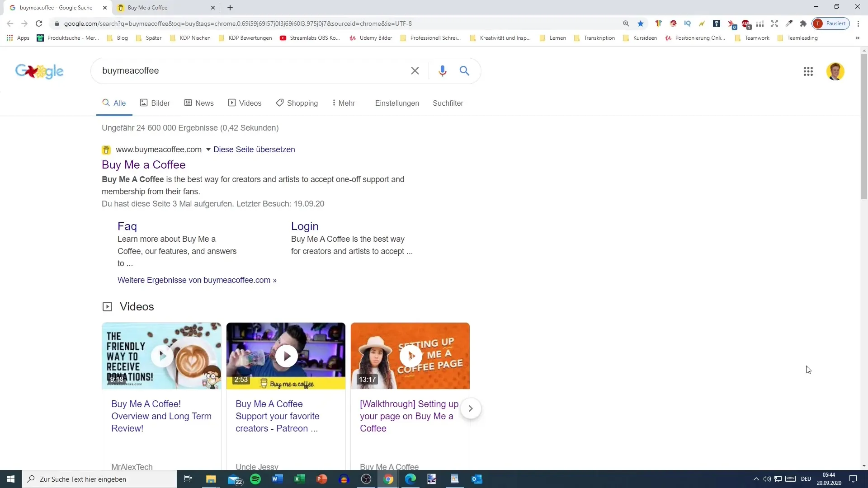Open a new browser tab with plus

point(230,8)
